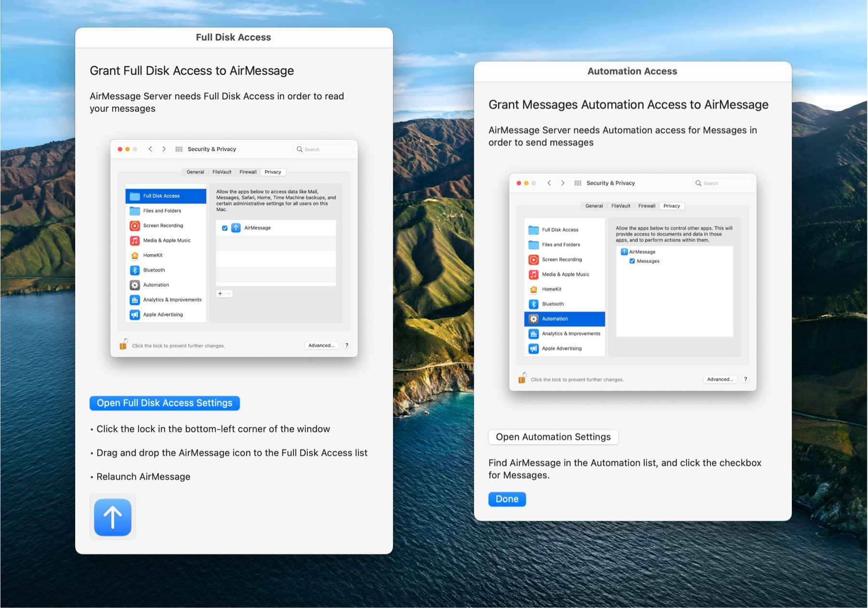This screenshot has width=868, height=608.
Task: Select Apple Advertising in Automation Access window
Action: click(565, 348)
